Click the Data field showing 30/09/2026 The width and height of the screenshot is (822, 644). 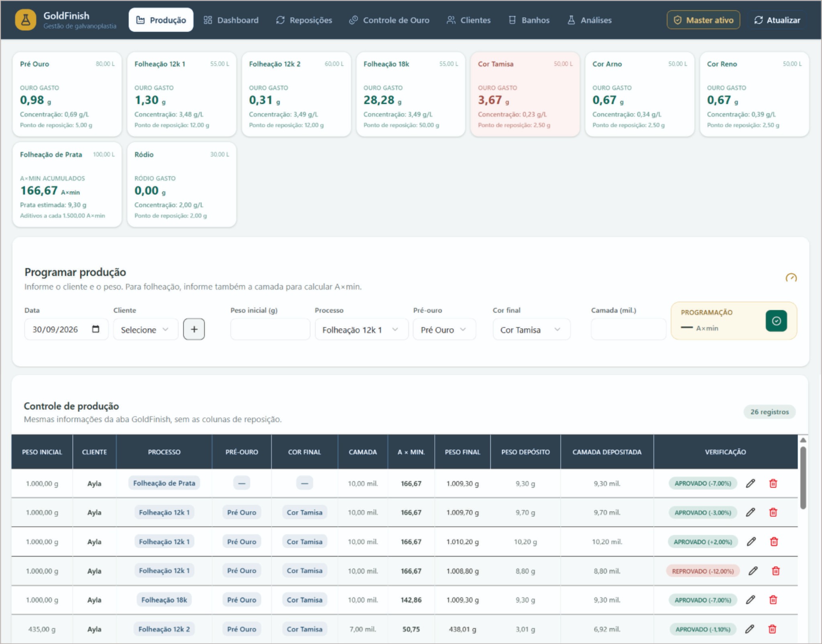[x=66, y=329]
